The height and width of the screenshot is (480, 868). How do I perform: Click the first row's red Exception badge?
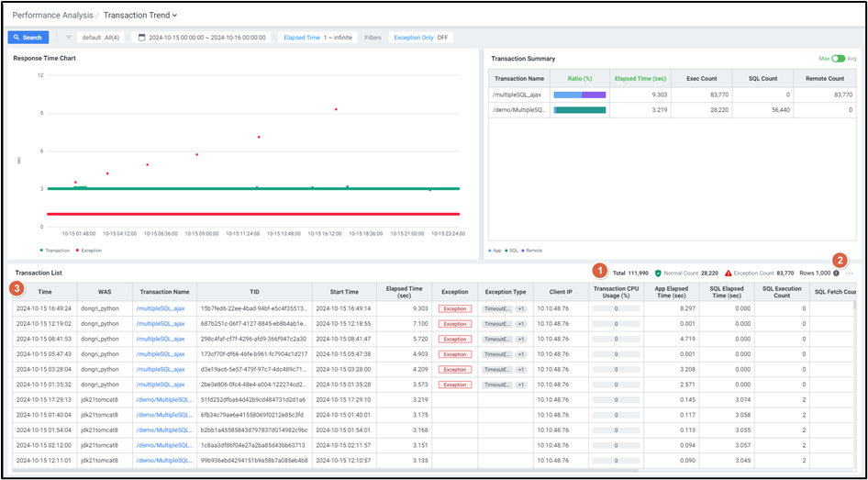(455, 308)
